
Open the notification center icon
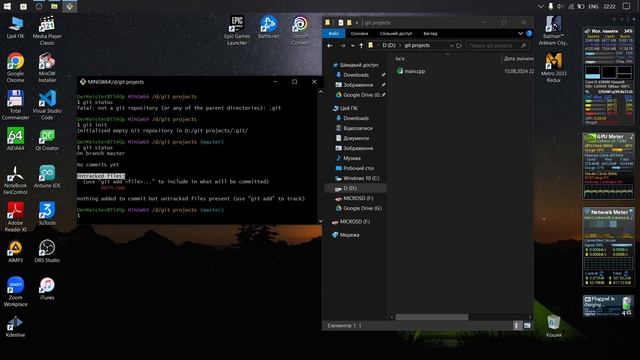click(x=627, y=7)
